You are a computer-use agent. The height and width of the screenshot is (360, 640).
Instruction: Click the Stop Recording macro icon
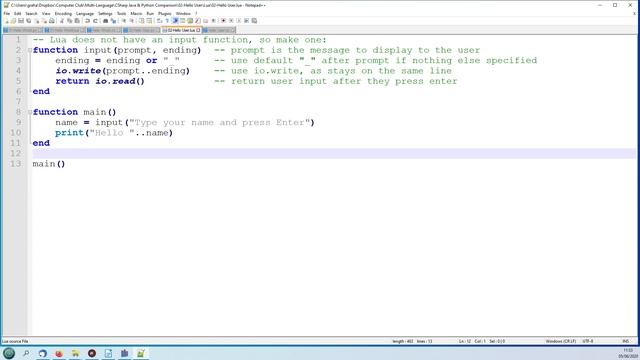click(x=231, y=20)
